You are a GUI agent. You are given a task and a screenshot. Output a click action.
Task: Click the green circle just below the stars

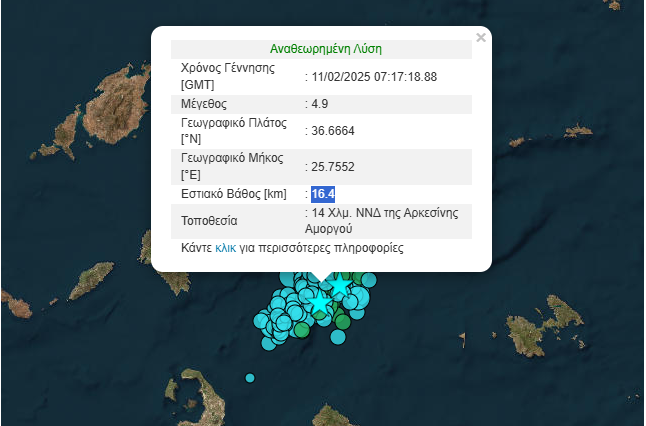[x=342, y=321]
